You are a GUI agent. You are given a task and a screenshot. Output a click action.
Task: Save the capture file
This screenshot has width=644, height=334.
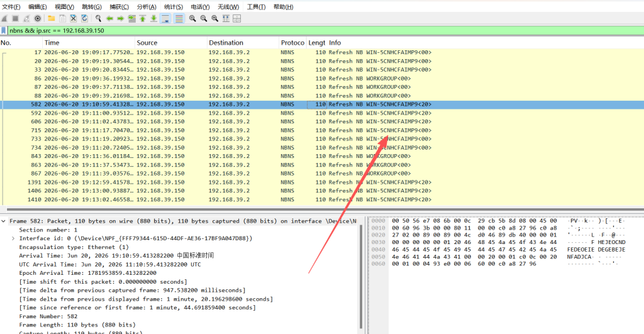pos(62,18)
